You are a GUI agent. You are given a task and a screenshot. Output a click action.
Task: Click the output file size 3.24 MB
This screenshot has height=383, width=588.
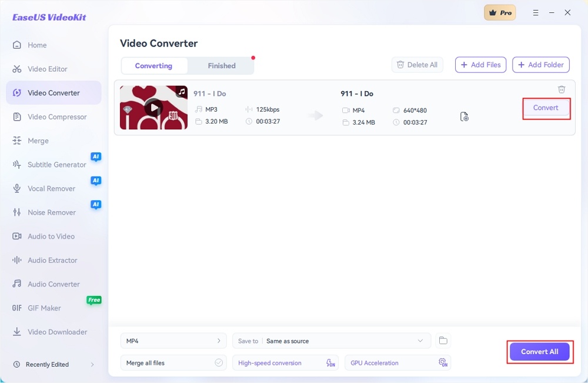pyautogui.click(x=363, y=122)
